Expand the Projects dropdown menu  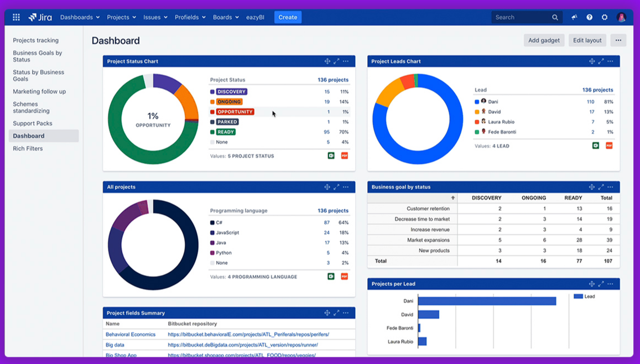point(121,17)
